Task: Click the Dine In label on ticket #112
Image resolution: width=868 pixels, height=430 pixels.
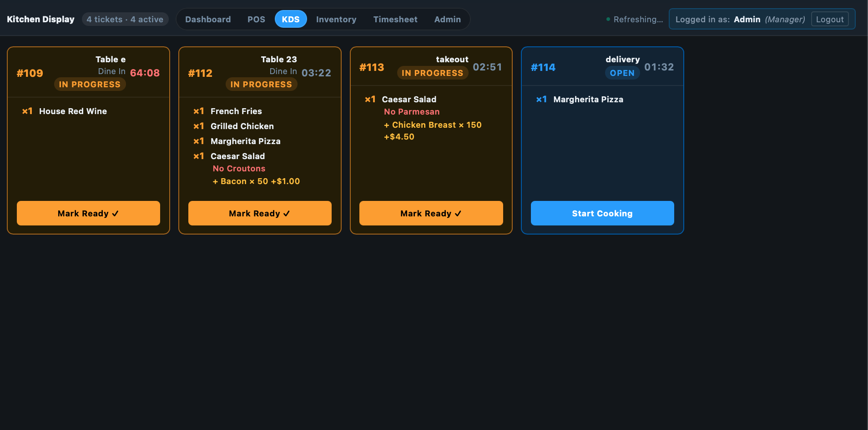Action: tap(283, 71)
